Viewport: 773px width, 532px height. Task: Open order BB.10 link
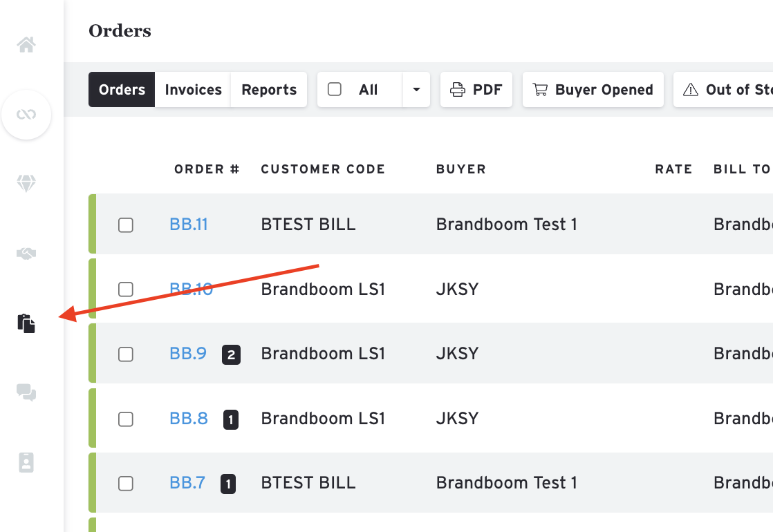tap(192, 289)
